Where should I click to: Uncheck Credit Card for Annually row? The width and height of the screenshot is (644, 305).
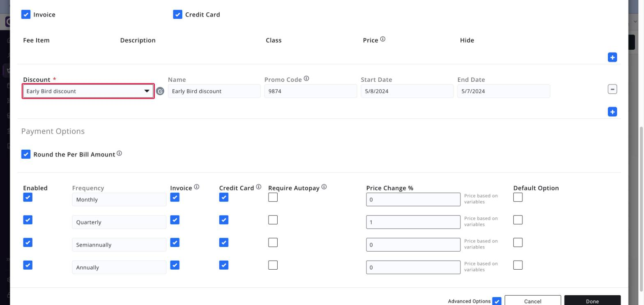click(223, 265)
